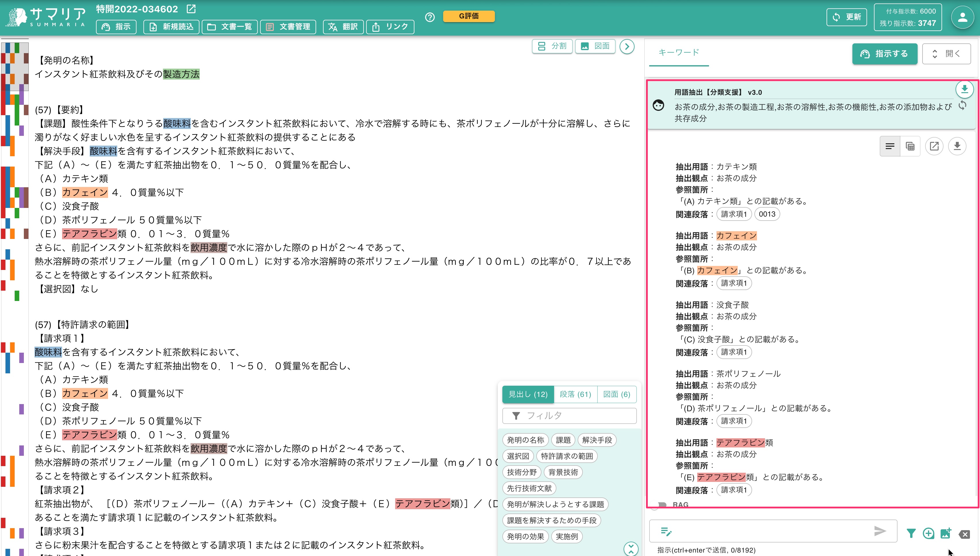
Task: Click the フィルタ input field
Action: pyautogui.click(x=569, y=416)
